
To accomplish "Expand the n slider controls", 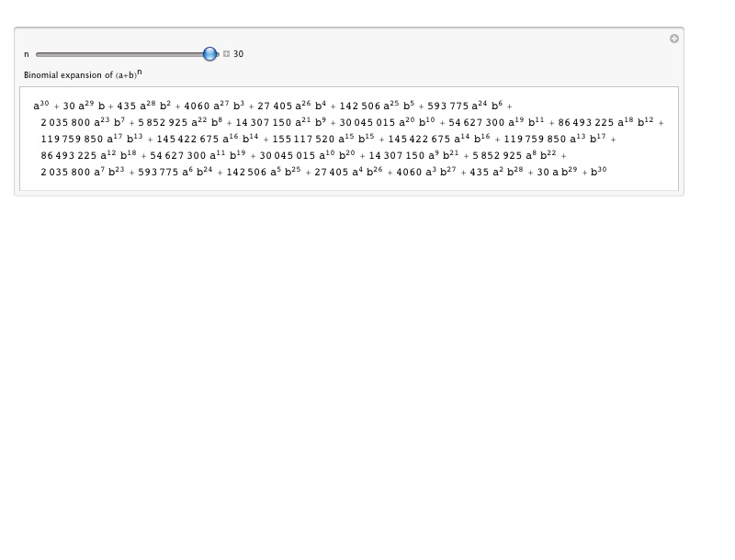I will pos(227,54).
